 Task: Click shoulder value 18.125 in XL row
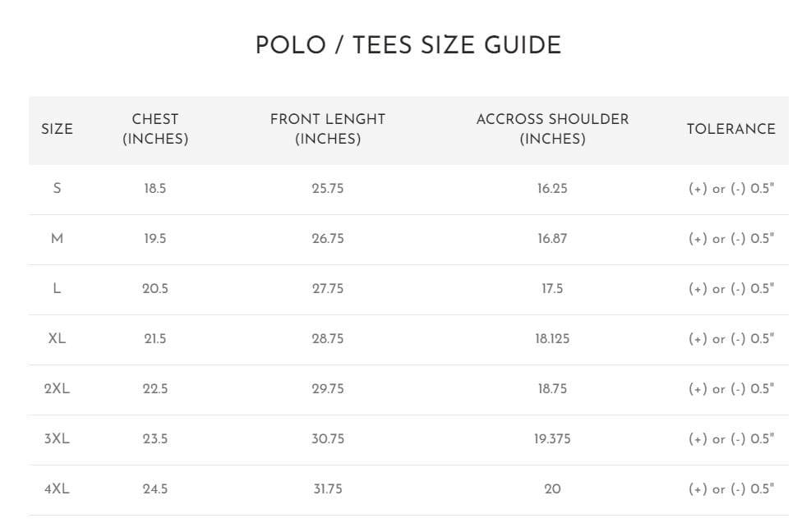pos(552,338)
